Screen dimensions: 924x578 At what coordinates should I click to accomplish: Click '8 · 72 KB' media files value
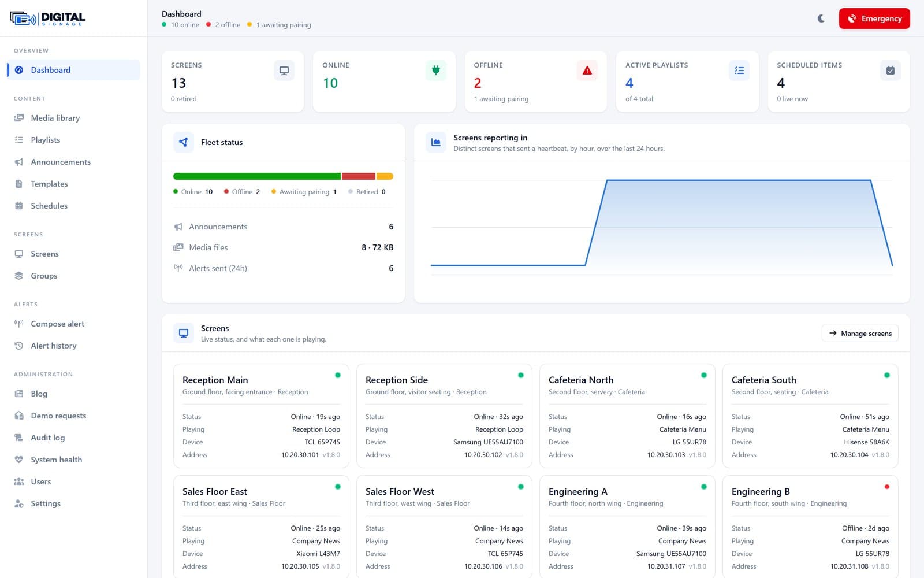pyautogui.click(x=377, y=247)
